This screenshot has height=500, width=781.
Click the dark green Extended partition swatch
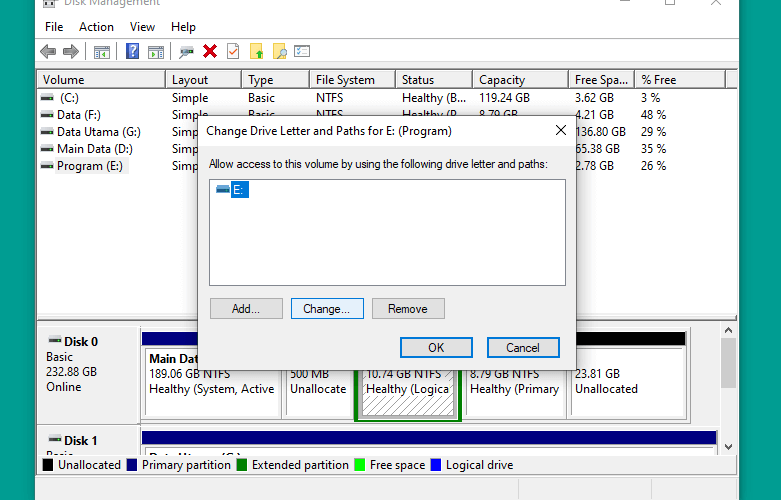[x=242, y=465]
